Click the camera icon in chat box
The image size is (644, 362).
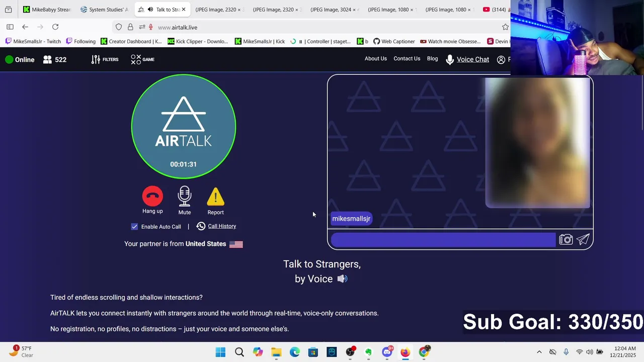(566, 240)
